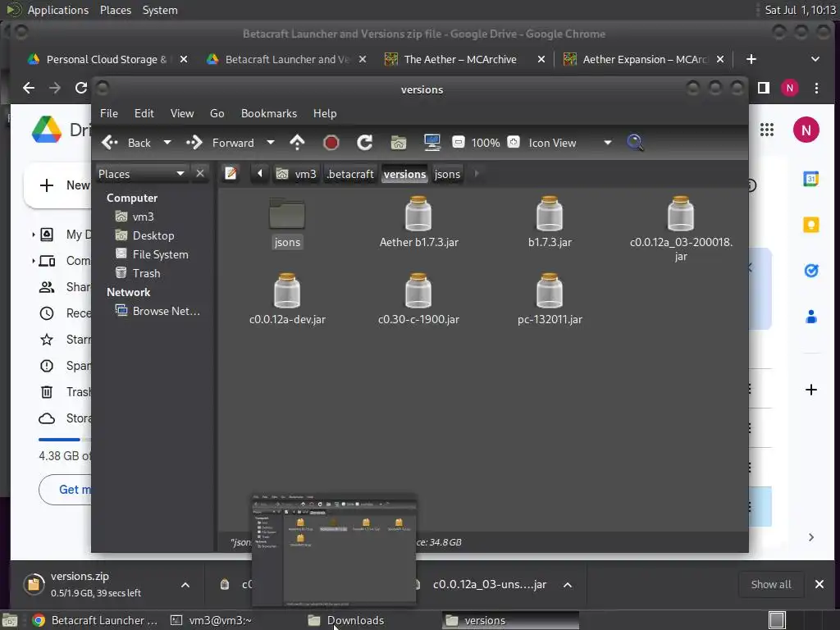This screenshot has height=630, width=840.
Task: Close Betacraft Launcher Chrome tab
Action: (363, 59)
